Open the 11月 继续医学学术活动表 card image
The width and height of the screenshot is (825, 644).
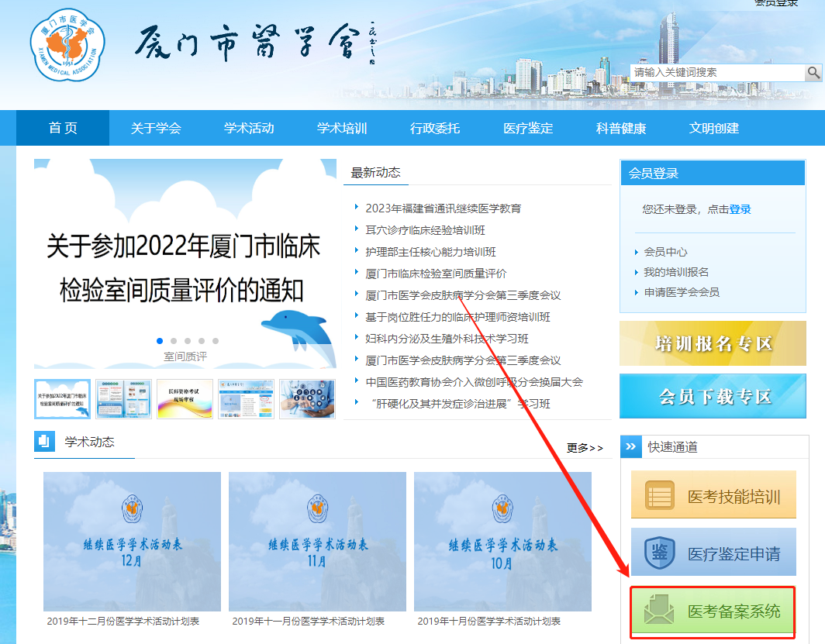(317, 542)
